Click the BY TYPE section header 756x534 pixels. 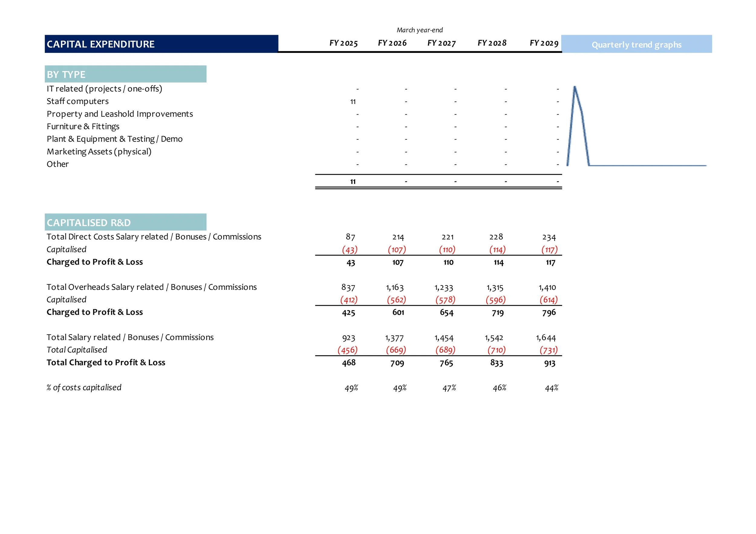pyautogui.click(x=125, y=74)
